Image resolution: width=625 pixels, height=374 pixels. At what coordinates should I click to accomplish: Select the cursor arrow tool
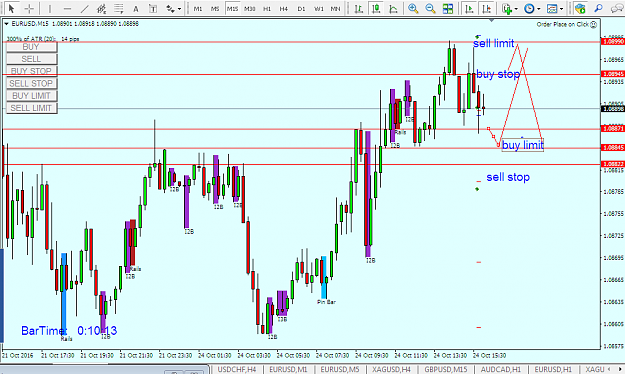click(x=11, y=8)
